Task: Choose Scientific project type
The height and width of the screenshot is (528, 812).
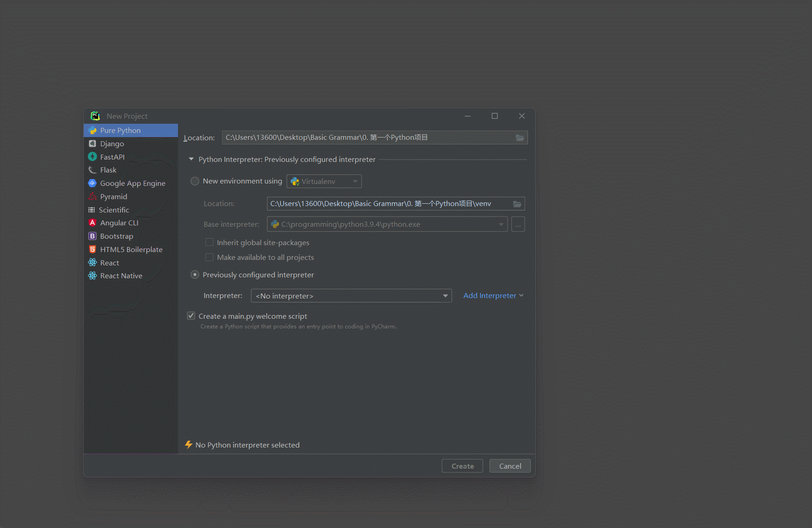Action: click(131, 210)
